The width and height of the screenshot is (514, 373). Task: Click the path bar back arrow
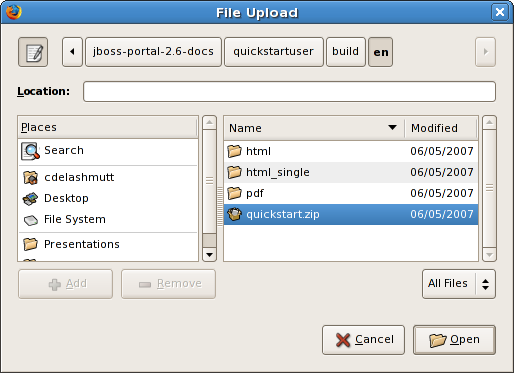[x=72, y=52]
